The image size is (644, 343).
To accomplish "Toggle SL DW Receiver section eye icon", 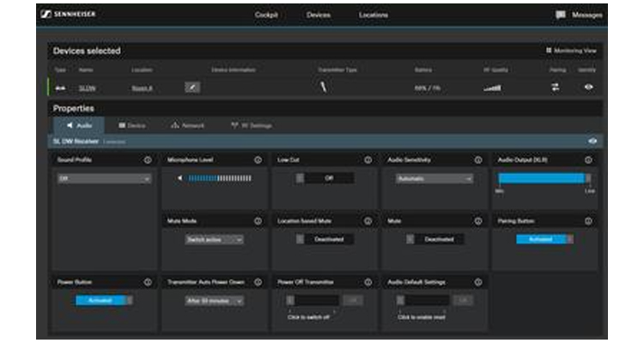I will (x=592, y=141).
